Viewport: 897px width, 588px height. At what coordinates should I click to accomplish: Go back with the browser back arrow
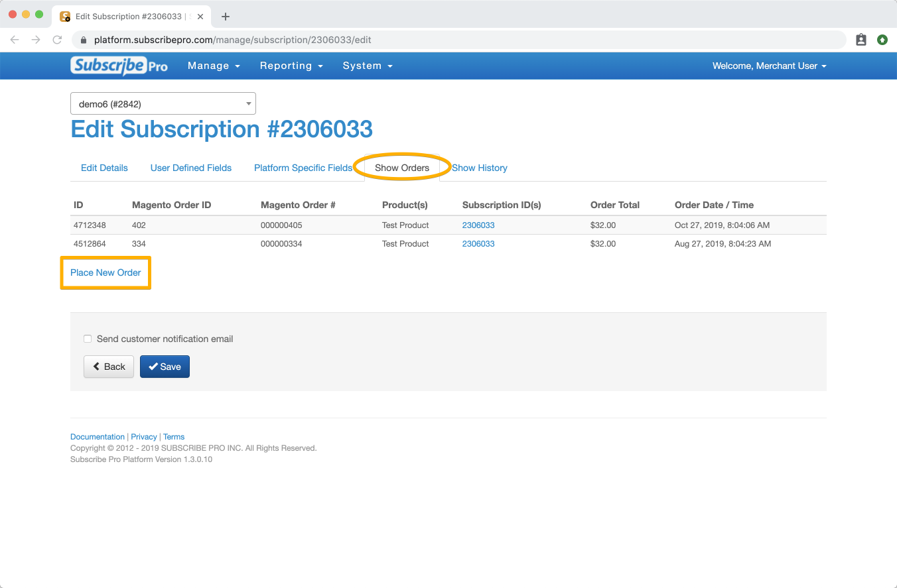tap(15, 40)
